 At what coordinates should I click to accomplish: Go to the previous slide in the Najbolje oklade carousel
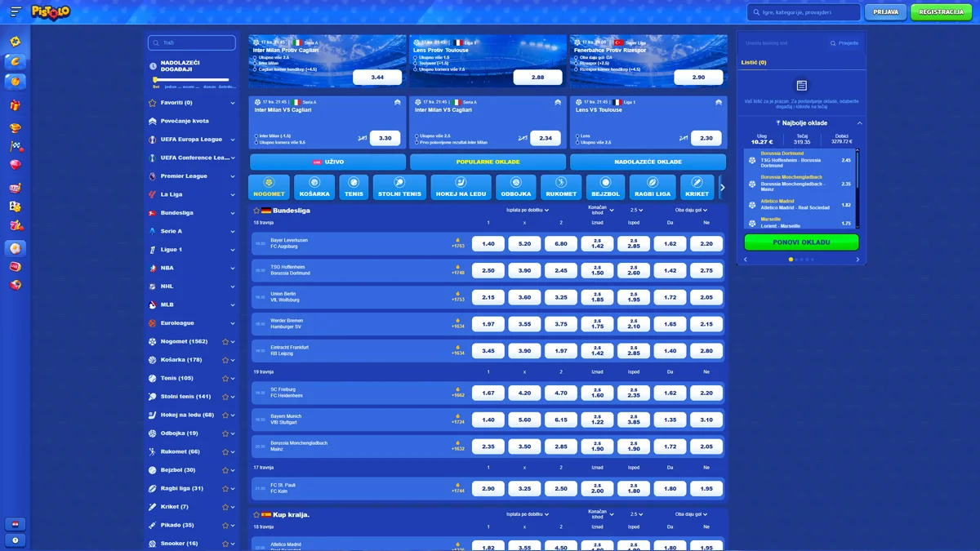pos(746,260)
